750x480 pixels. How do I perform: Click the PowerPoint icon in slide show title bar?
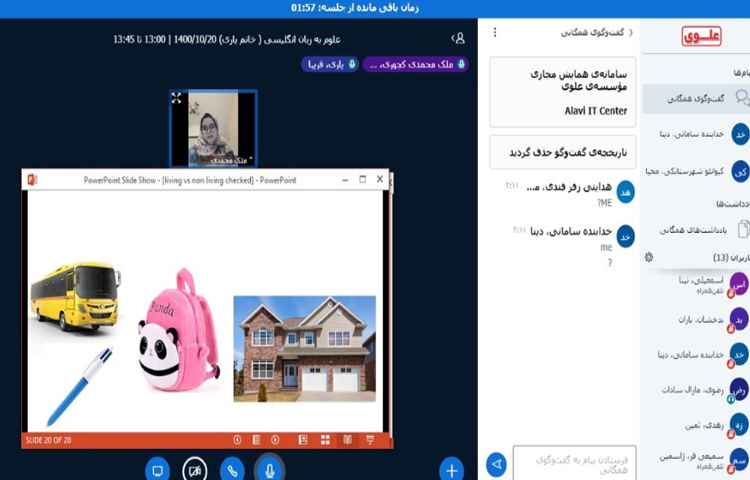(33, 179)
